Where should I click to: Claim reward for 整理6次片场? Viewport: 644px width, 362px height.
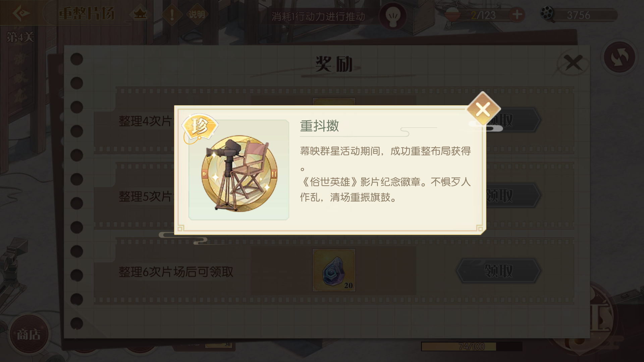point(498,271)
